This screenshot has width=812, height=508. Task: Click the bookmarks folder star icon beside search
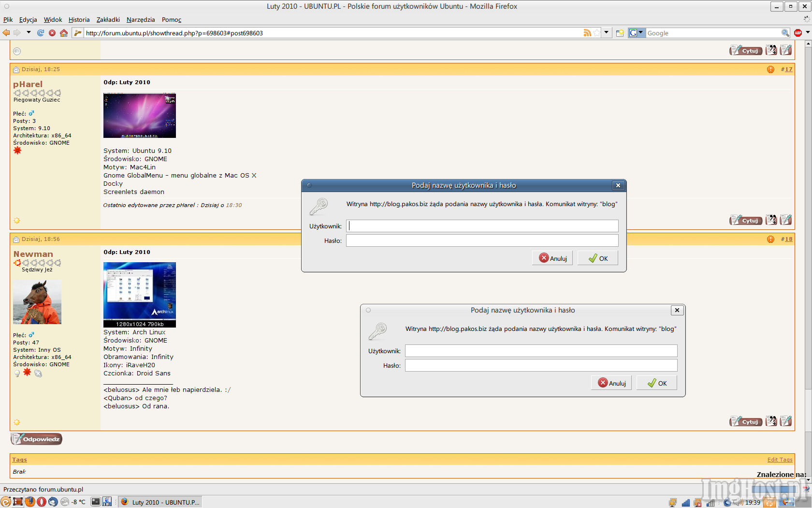[620, 33]
